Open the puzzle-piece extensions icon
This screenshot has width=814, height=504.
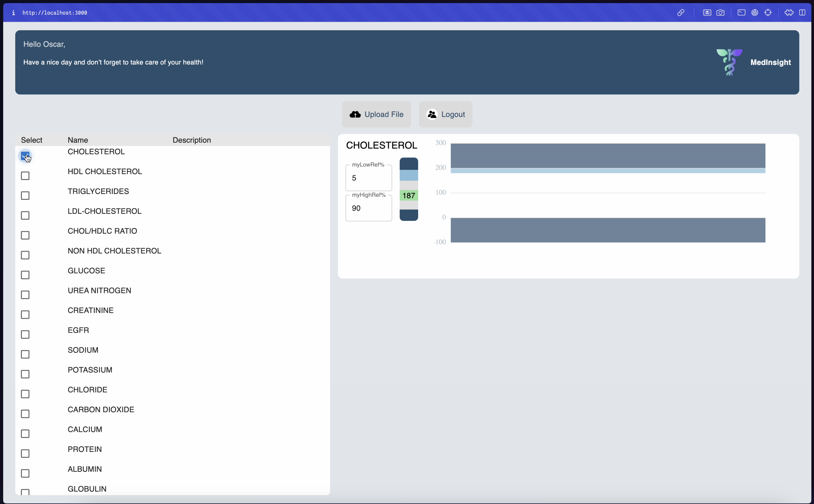click(x=789, y=13)
